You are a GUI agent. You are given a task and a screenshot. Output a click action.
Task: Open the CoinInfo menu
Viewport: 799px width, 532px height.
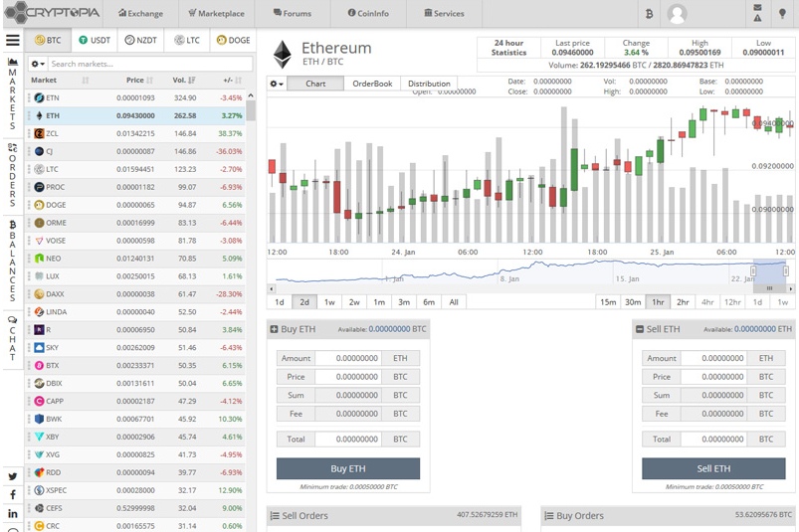coord(368,13)
